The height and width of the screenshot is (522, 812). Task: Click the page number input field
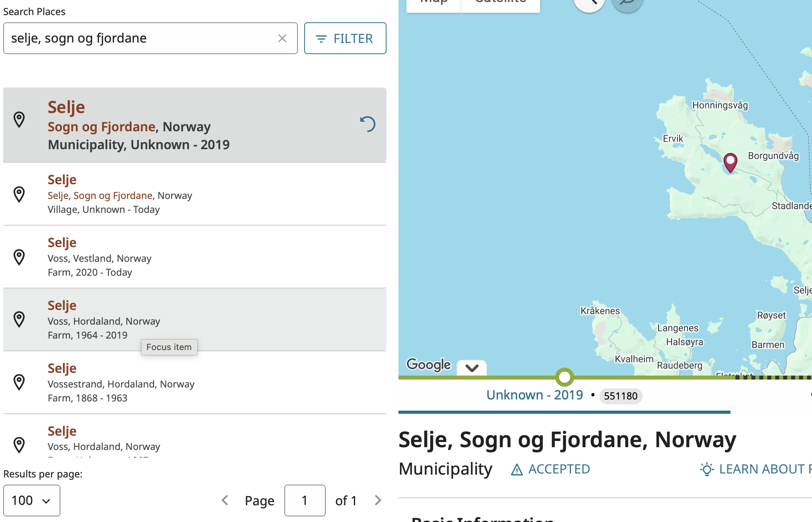(x=305, y=500)
